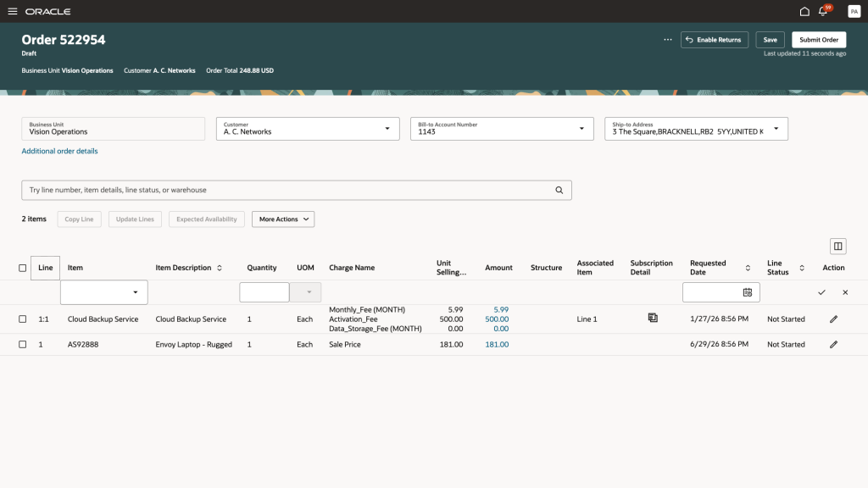Tick the checkbox for line AS92888
The image size is (868, 488).
23,345
